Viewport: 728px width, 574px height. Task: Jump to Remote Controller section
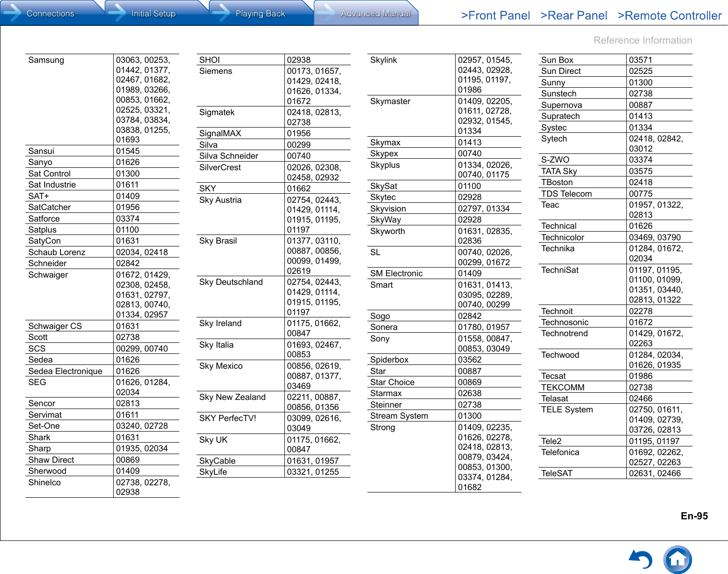(669, 16)
